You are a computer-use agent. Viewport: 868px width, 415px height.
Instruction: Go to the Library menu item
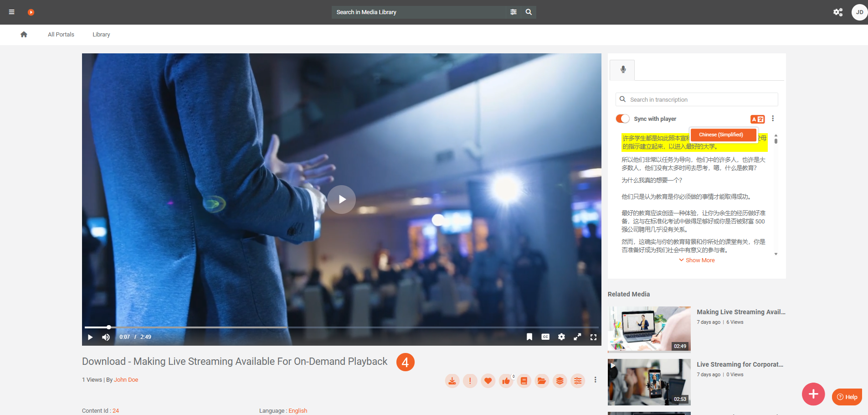coord(101,35)
